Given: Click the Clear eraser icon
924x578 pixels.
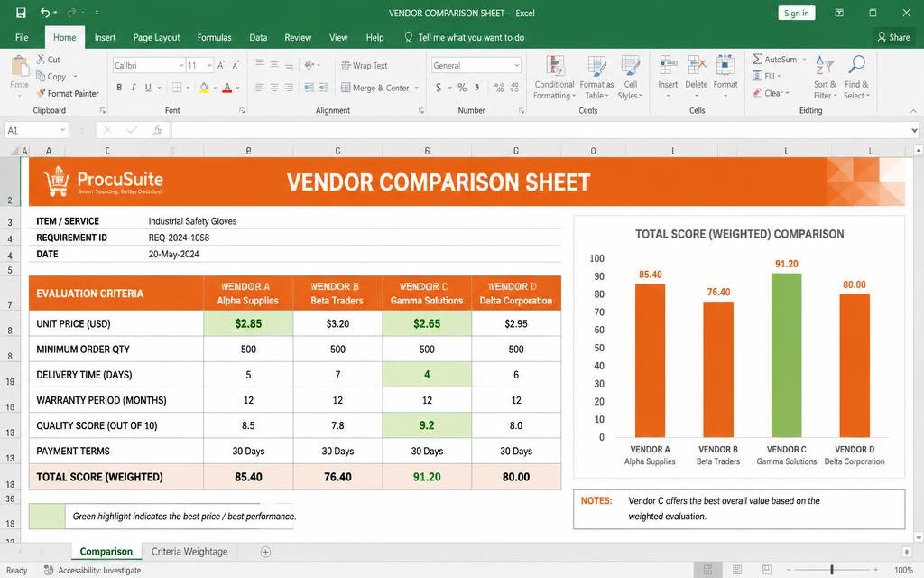Looking at the screenshot, I should pyautogui.click(x=757, y=93).
